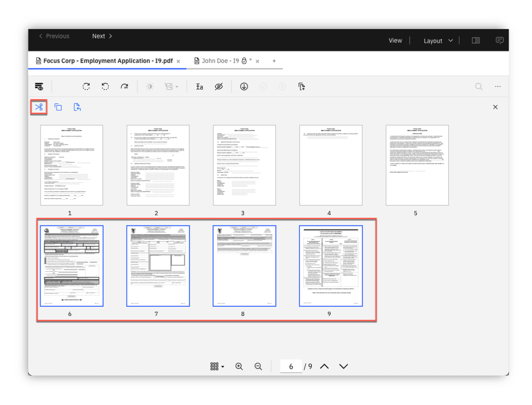Click the circled X reject icon
The width and height of the screenshot is (532, 405).
(282, 86)
